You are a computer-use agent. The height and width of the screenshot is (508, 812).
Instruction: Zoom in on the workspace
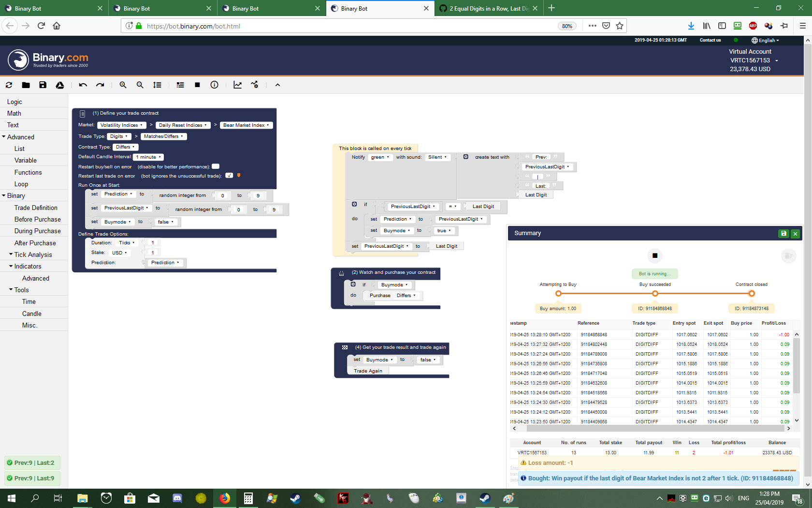point(123,85)
